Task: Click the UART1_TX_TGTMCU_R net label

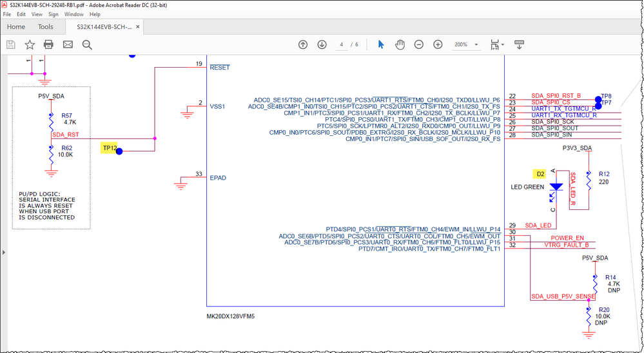Action: pos(564,109)
